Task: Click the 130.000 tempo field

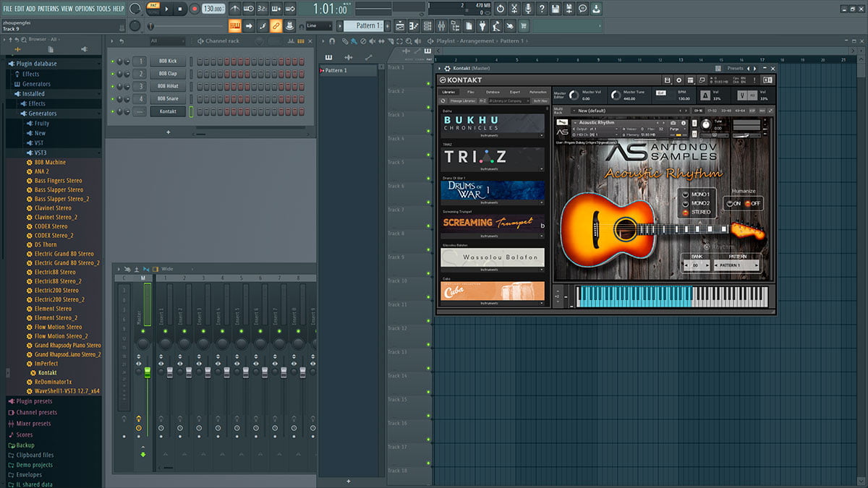Action: [213, 9]
